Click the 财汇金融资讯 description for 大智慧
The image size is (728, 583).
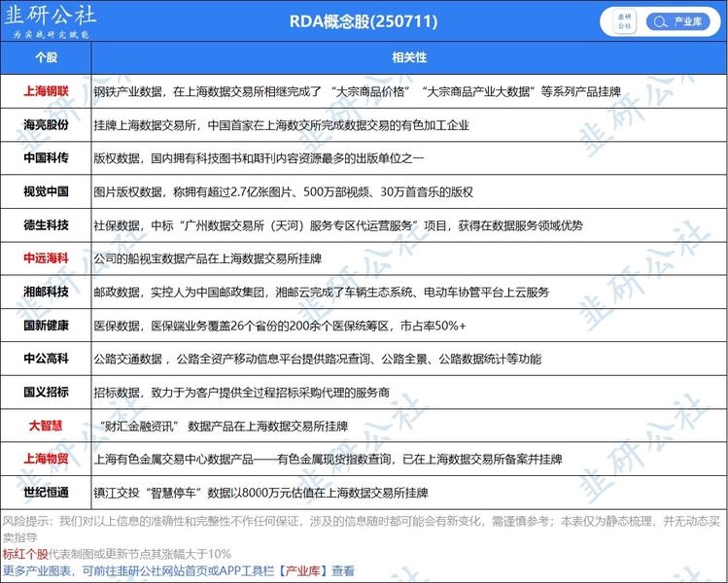(x=223, y=426)
